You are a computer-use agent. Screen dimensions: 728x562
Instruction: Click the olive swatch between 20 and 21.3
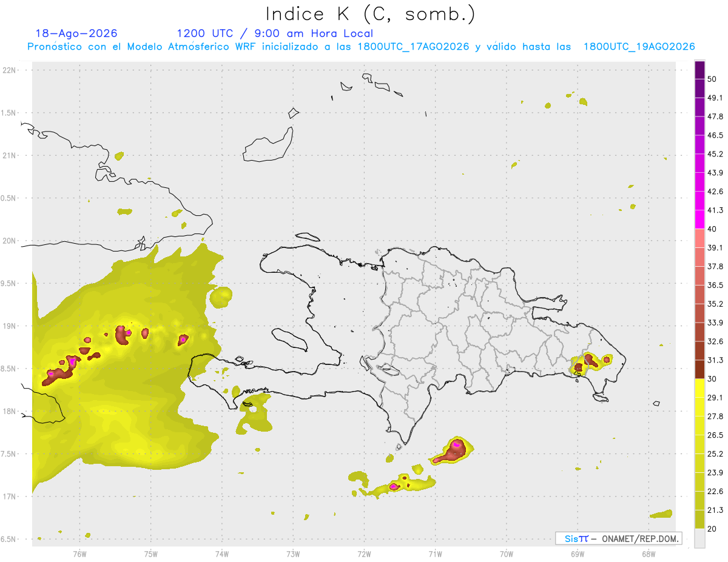point(699,520)
